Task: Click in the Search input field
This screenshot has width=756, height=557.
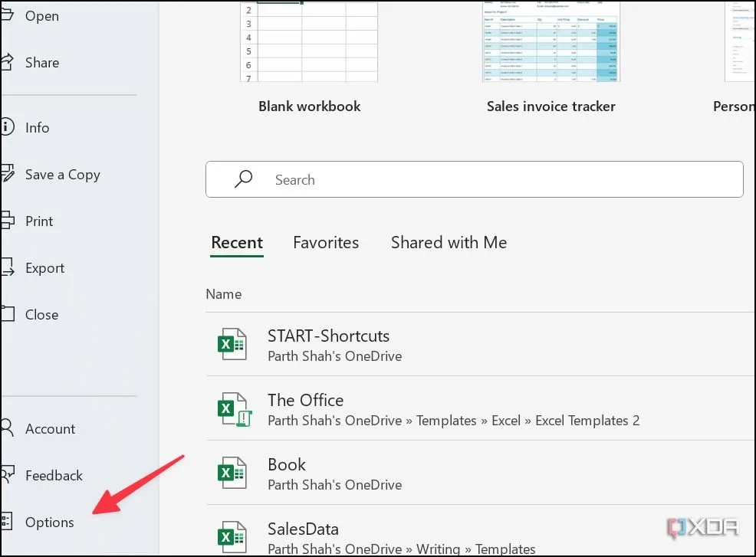Action: tap(491, 180)
